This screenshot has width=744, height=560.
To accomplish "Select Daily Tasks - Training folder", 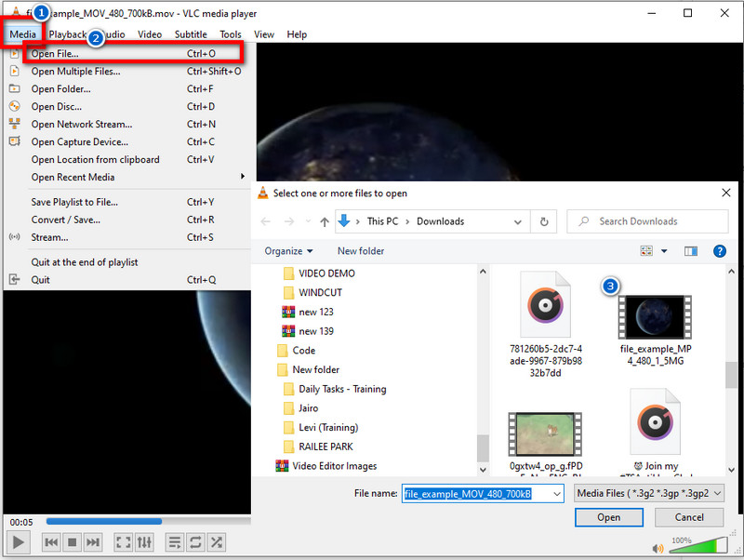I will point(335,389).
